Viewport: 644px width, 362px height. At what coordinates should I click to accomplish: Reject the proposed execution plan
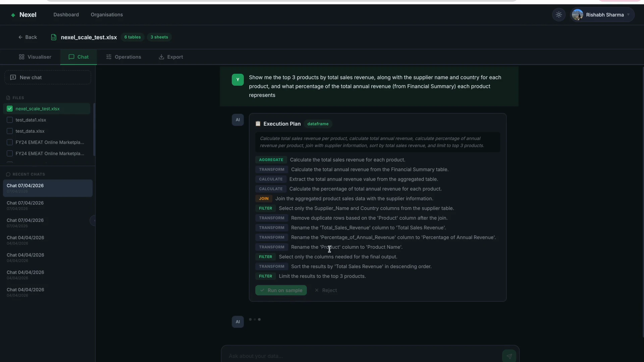click(x=326, y=290)
